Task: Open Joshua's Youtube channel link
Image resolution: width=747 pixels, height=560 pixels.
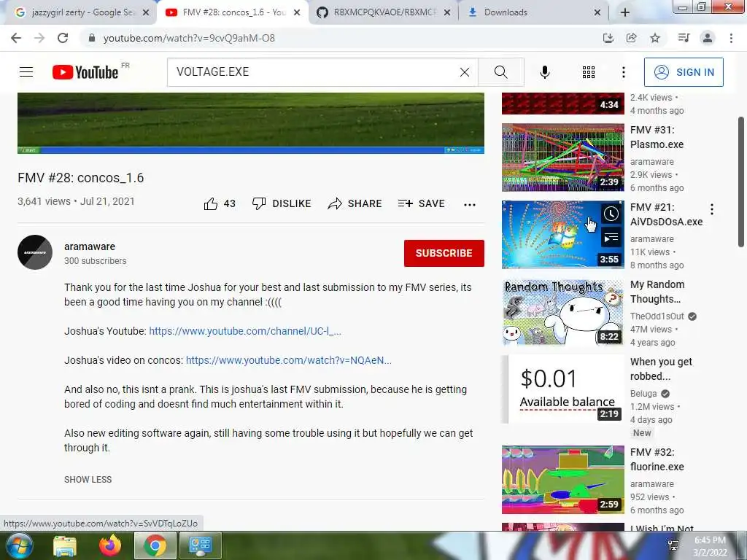Action: 245,331
